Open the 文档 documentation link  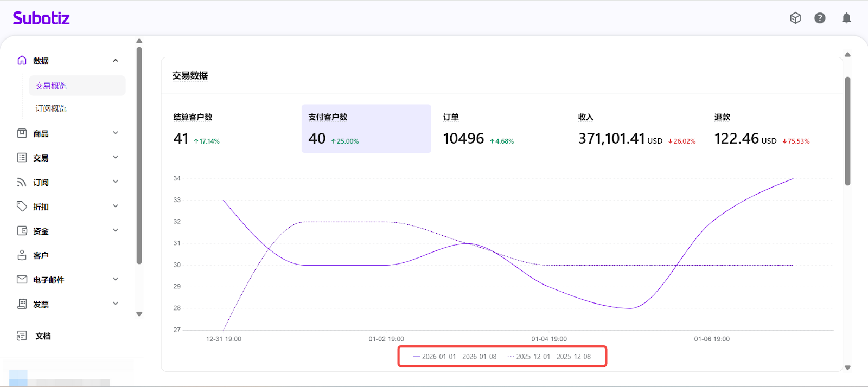coord(43,336)
